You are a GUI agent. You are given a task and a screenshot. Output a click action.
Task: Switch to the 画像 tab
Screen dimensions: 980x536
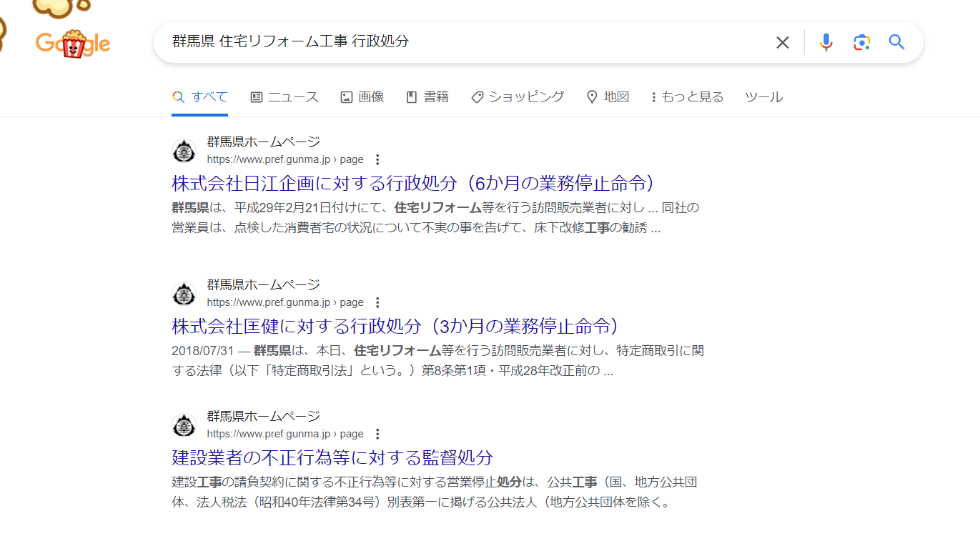tap(362, 97)
